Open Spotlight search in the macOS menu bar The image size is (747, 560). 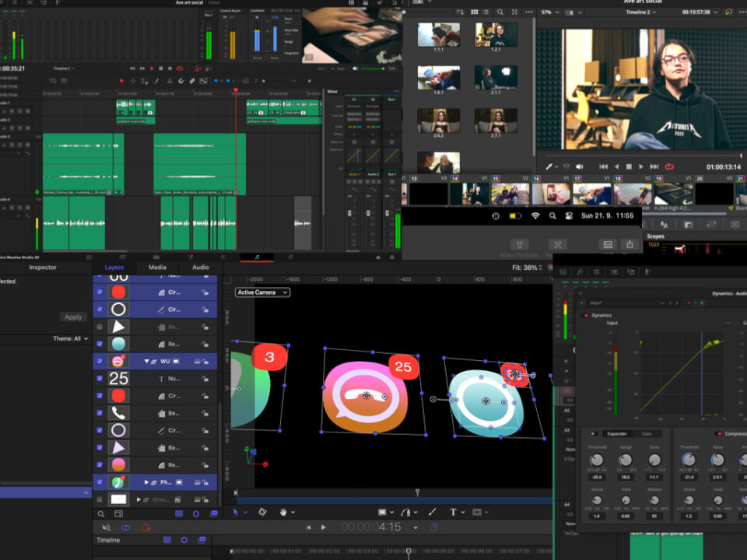click(552, 215)
